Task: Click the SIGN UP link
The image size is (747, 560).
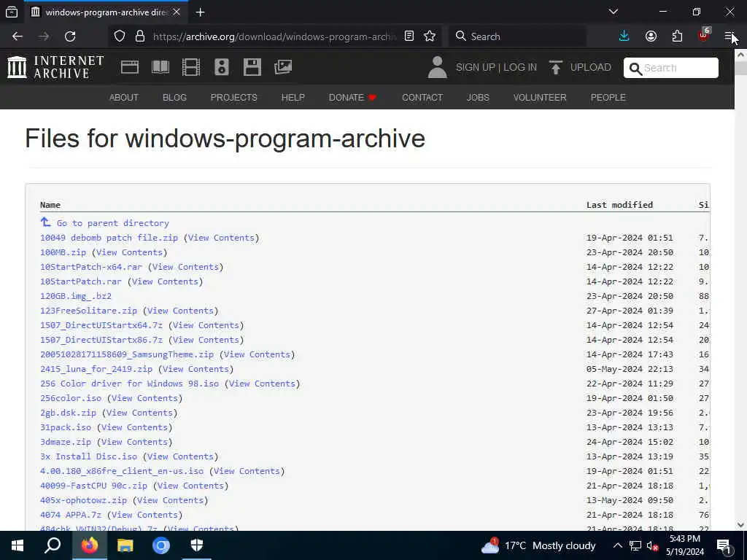Action: 476,67
